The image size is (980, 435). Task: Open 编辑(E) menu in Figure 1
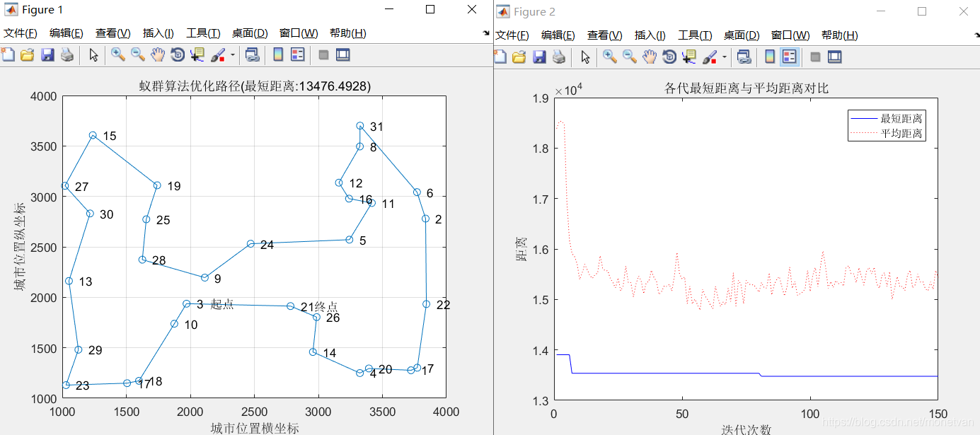point(66,33)
